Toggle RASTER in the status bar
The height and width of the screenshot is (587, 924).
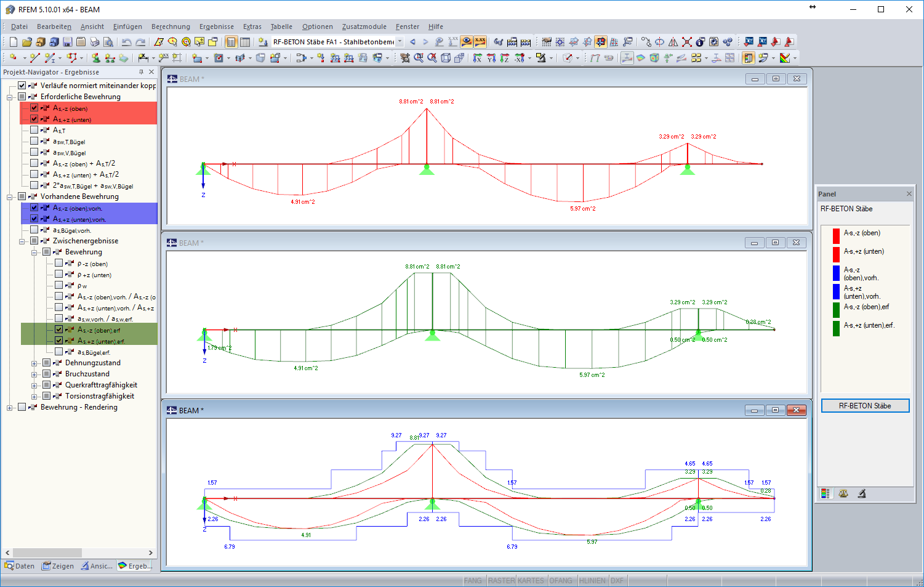[501, 580]
